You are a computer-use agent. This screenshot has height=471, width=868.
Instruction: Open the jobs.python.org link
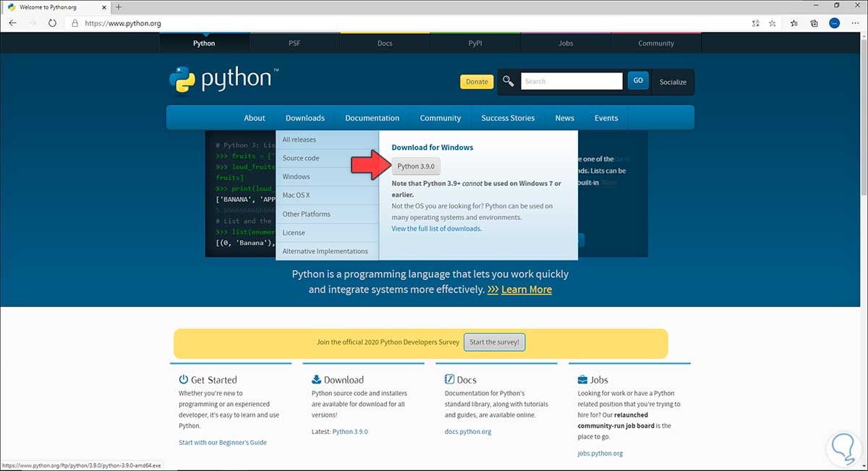600,454
